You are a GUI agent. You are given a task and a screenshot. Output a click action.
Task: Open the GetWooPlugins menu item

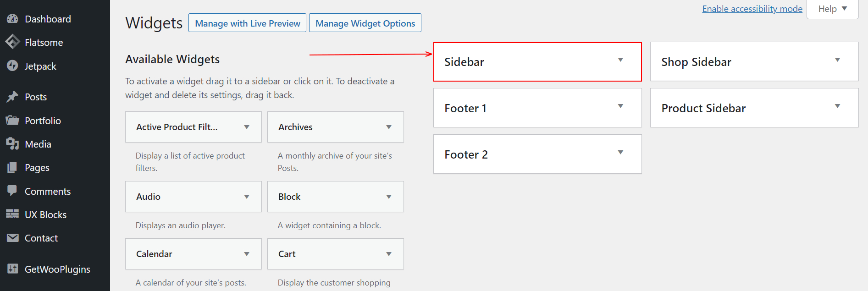[x=57, y=269]
